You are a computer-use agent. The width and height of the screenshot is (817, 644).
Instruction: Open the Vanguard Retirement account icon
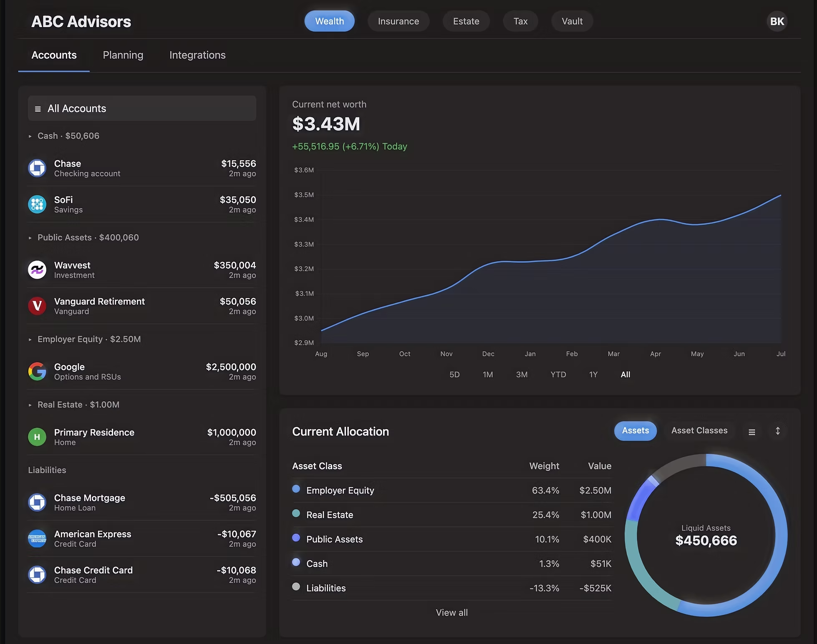click(37, 306)
